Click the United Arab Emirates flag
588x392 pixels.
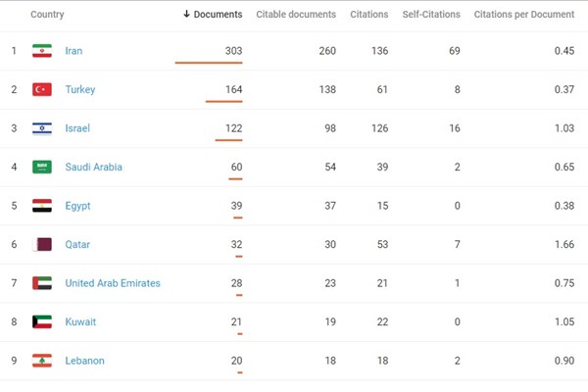(x=42, y=283)
